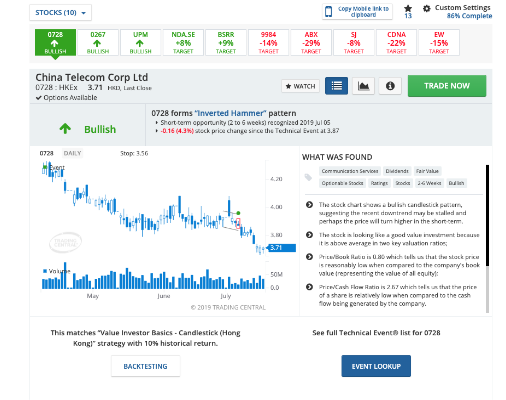Add China Telecom to watch list
This screenshot has width=506, height=400.
pos(300,86)
